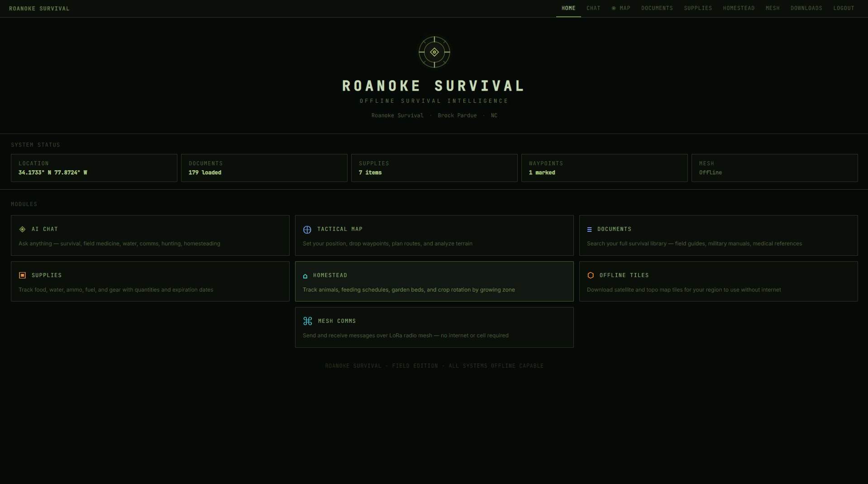Open the AI CHAT module card
This screenshot has width=868, height=484.
click(150, 235)
